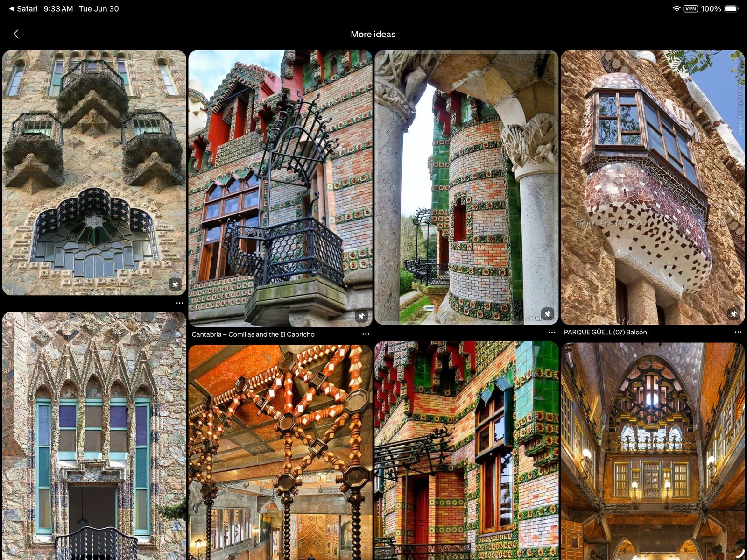747x560 pixels.
Task: Tap caption 'PARQUE GÜELL (07) Balcón'
Action: tap(606, 332)
